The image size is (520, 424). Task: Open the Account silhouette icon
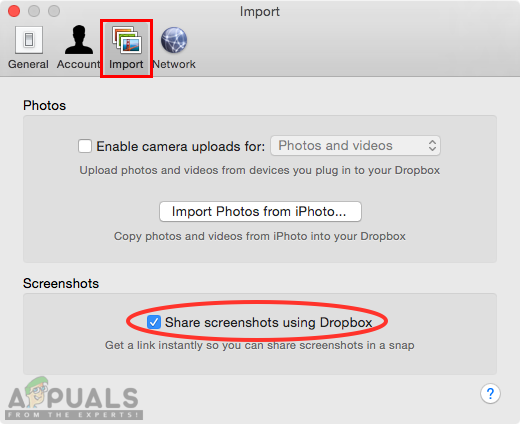coord(79,40)
